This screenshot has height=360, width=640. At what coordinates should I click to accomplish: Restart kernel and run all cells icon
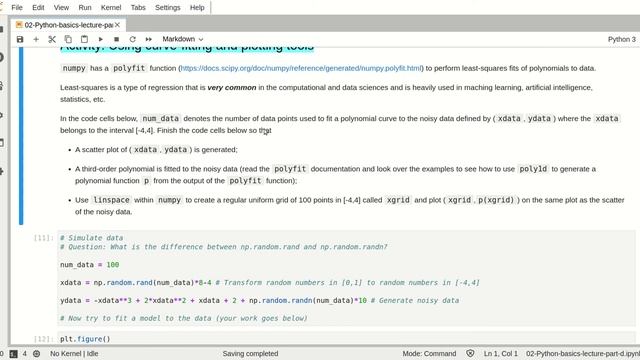pos(149,39)
